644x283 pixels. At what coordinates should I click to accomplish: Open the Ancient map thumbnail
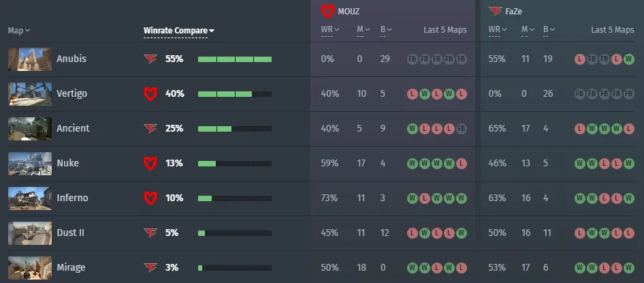(30, 129)
